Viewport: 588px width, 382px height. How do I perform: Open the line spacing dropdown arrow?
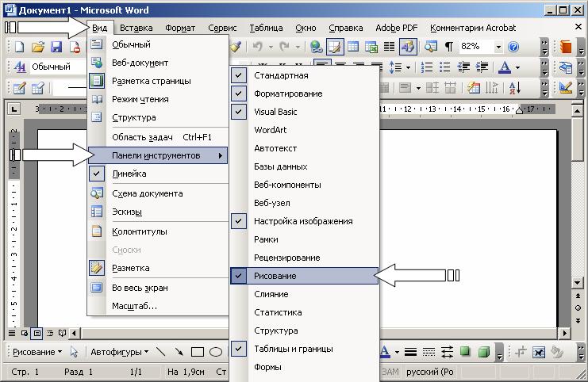tap(408, 67)
